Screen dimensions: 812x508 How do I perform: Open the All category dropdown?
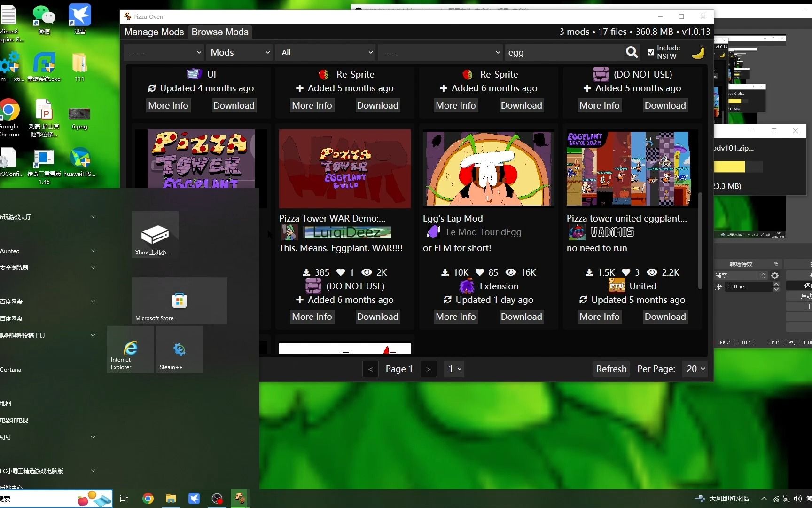pos(326,52)
